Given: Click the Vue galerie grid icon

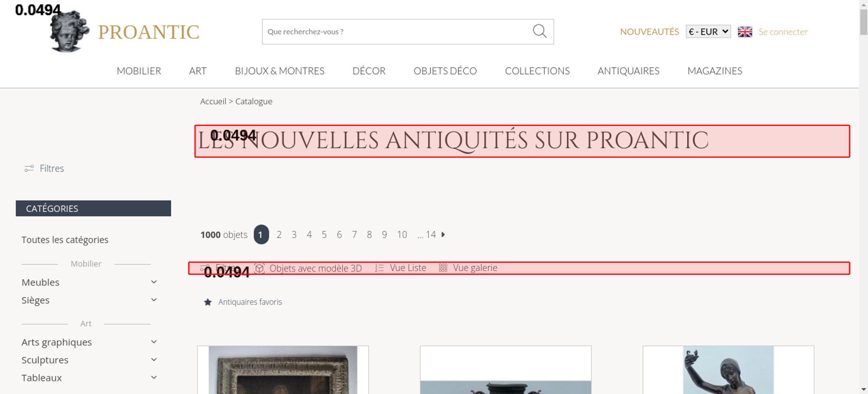Looking at the screenshot, I should click(443, 268).
